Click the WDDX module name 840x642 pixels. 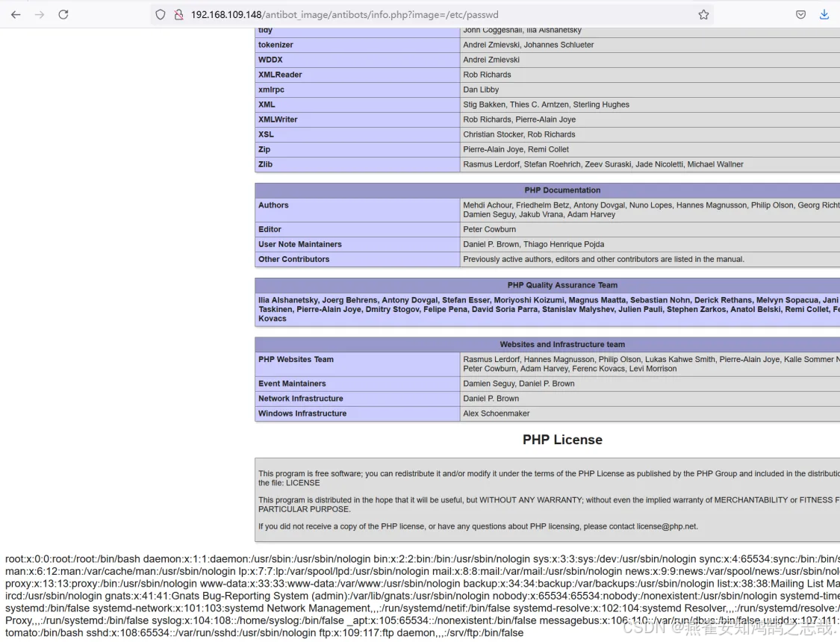[270, 60]
